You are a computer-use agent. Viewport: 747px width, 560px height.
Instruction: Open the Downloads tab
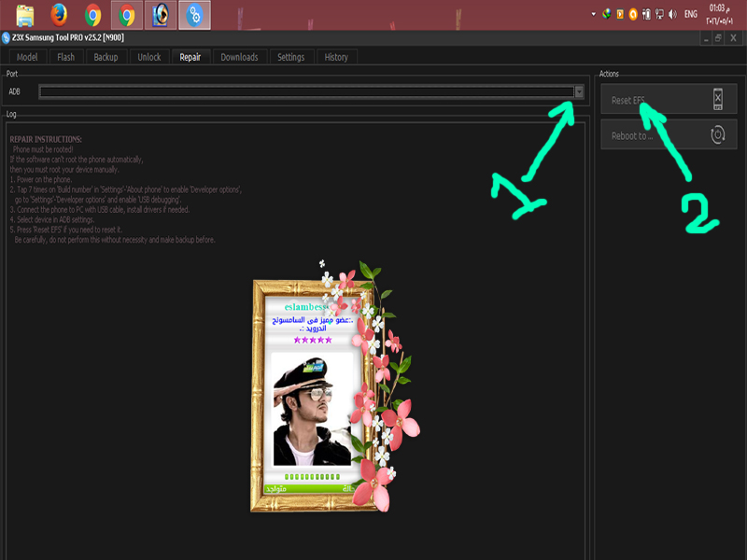point(239,57)
